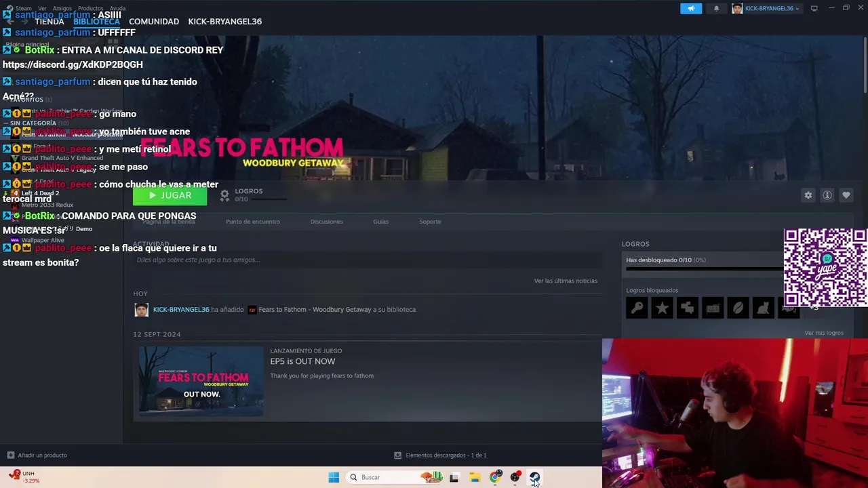Open KICK-BRYANGEL36 link in activity feed

(181, 310)
